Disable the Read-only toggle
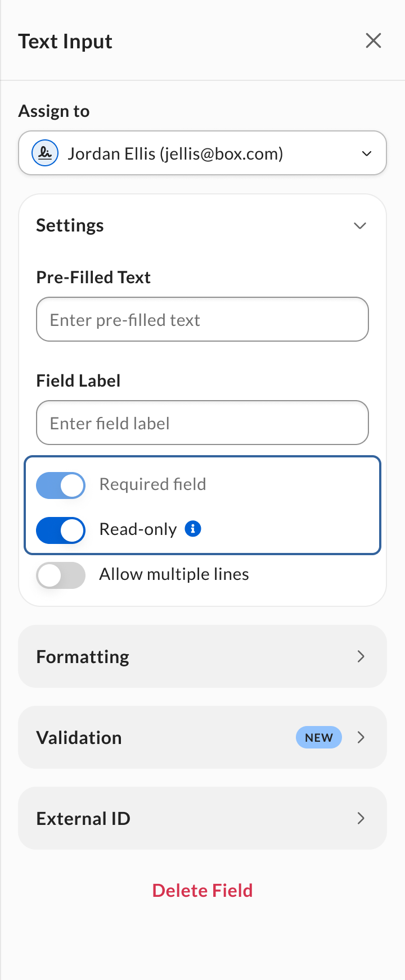Viewport: 405px width, 980px height. (x=61, y=530)
